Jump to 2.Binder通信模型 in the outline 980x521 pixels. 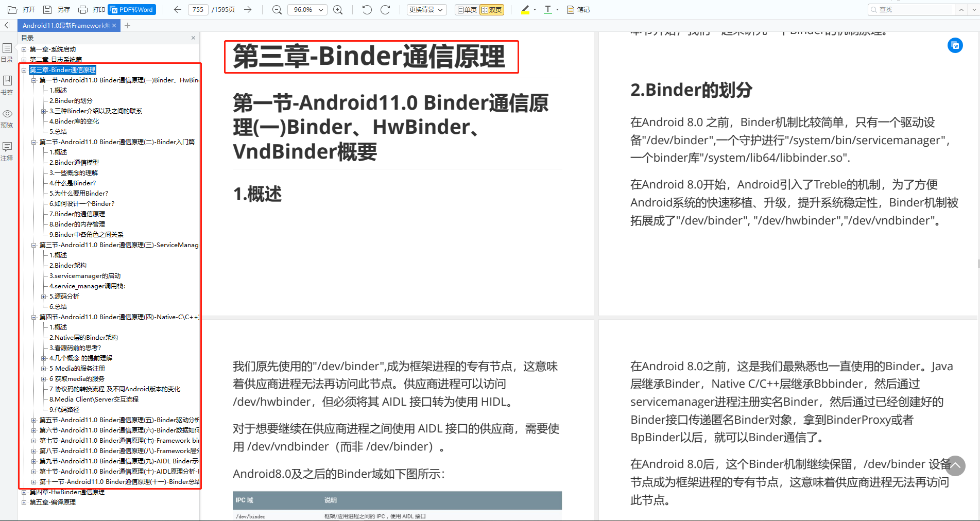coord(74,163)
